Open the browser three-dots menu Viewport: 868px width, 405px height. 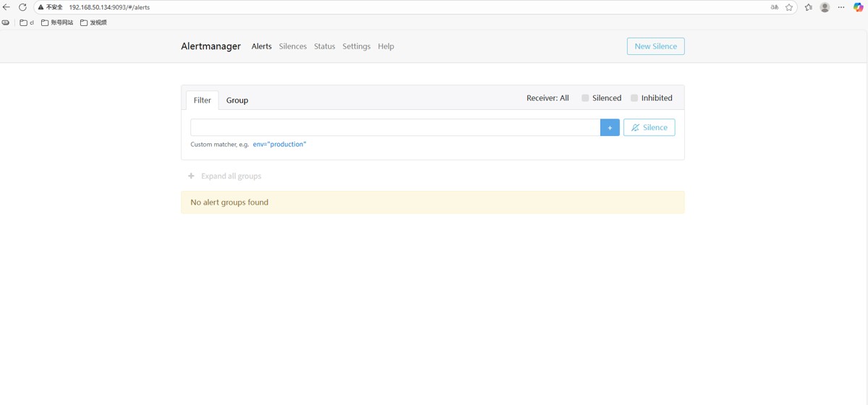coord(841,7)
